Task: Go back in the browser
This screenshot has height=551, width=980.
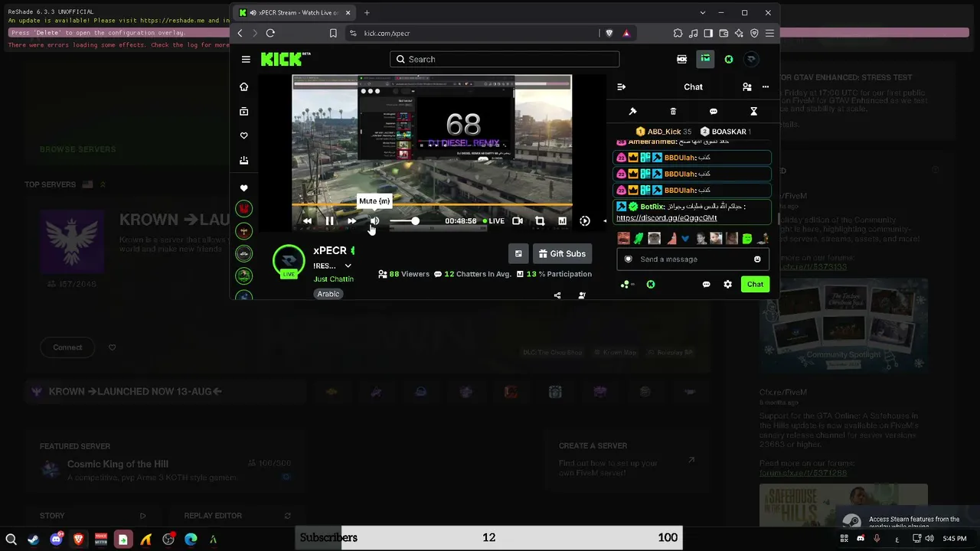Action: click(x=240, y=33)
